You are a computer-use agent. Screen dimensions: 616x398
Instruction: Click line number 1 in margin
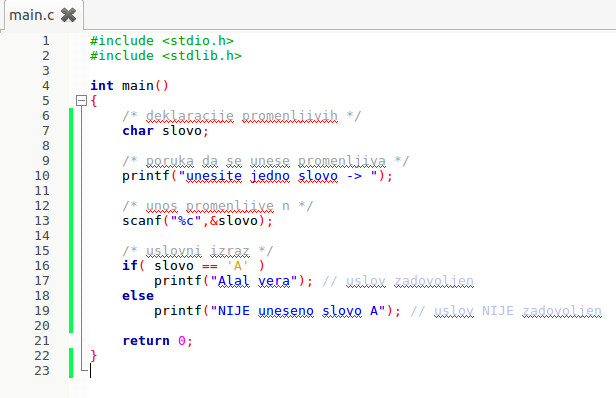[46, 41]
